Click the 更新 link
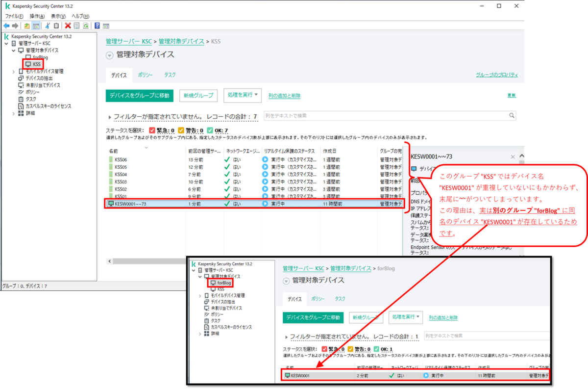This screenshot has width=588, height=389. pyautogui.click(x=512, y=96)
